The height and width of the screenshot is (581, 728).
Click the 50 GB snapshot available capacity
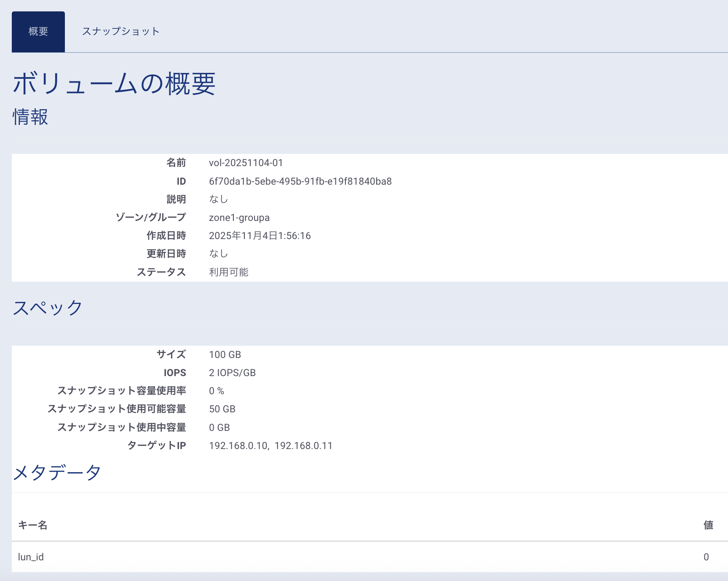tap(222, 409)
